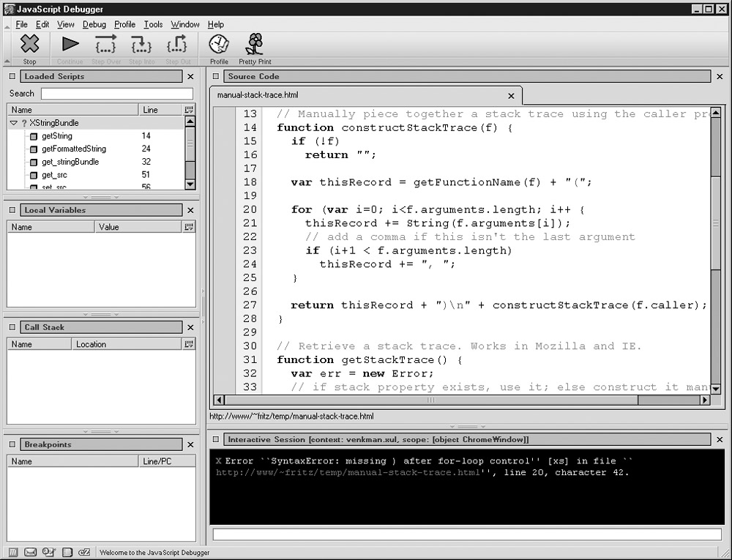Click the horizontal scrollbar thumb in Source Code
This screenshot has width=732, height=560.
point(430,400)
